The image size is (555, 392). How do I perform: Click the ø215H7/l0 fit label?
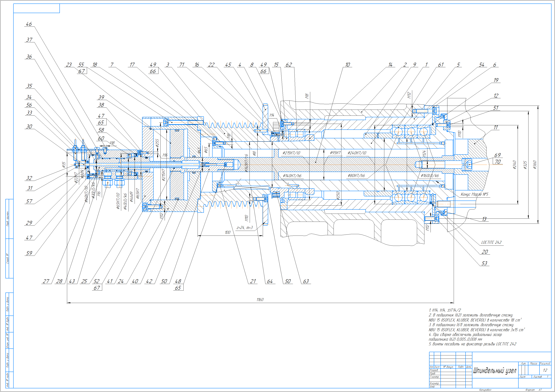point(291,153)
